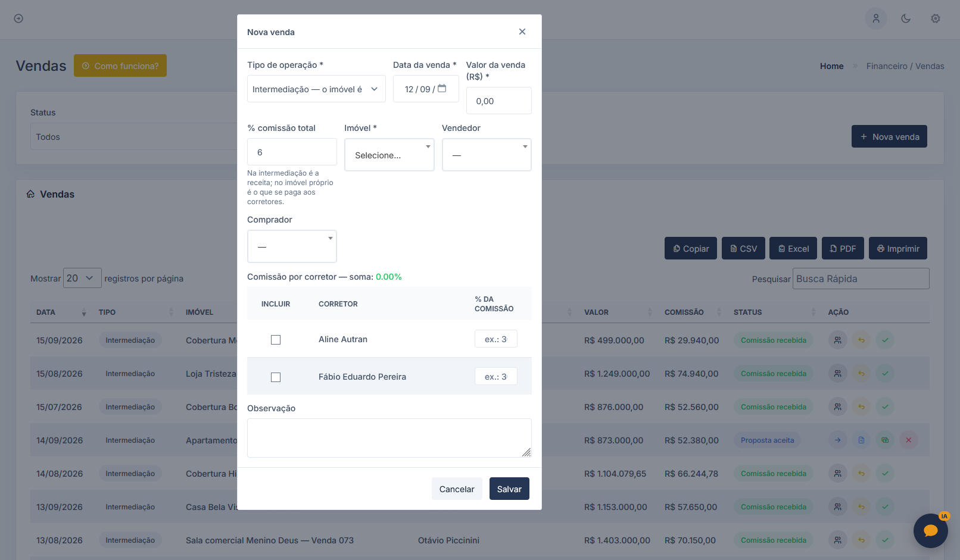Viewport: 960px width, 560px height.
Task: Close the Nova venda dialog
Action: pos(522,32)
